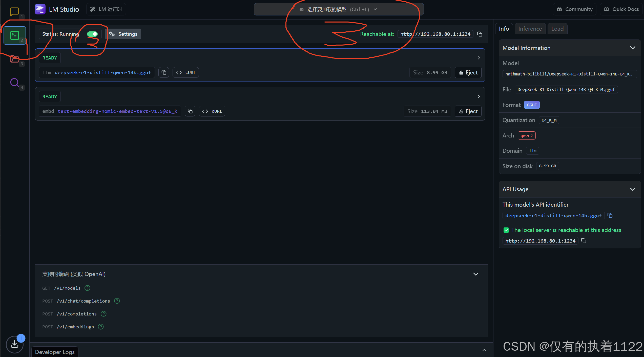Screen dimensions: 644x357
Task: Copy deepseek-r1-distill-qwen-14b.gguf model identifier in list
Action: point(164,72)
